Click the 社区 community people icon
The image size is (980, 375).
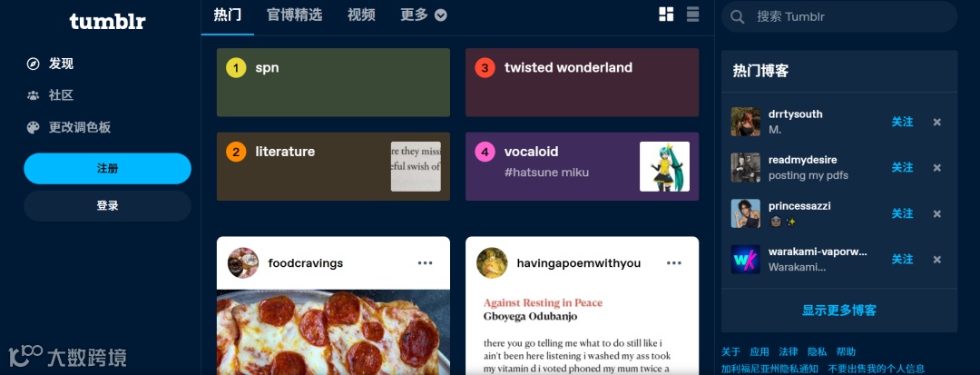pyautogui.click(x=34, y=95)
